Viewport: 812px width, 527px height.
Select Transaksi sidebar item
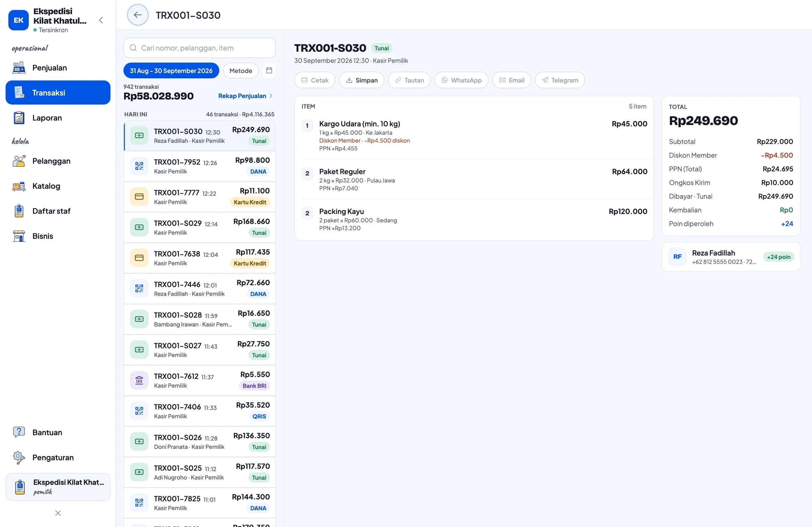[x=58, y=93]
